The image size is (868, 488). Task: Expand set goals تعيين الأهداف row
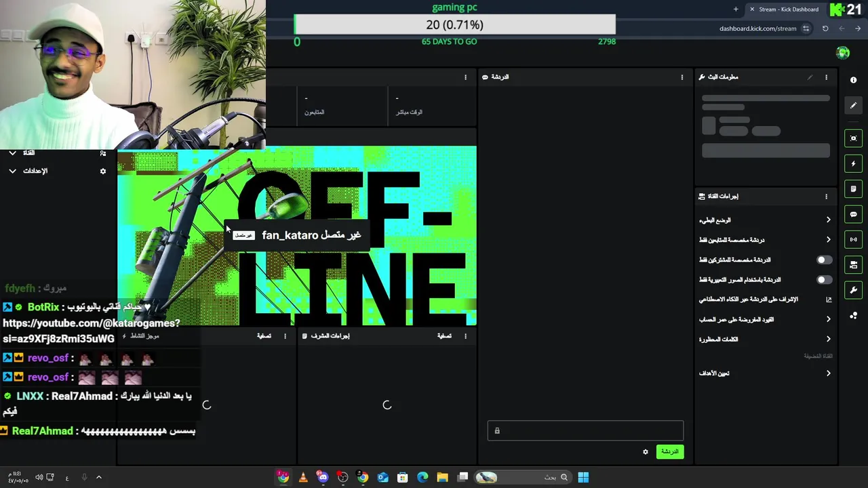765,373
